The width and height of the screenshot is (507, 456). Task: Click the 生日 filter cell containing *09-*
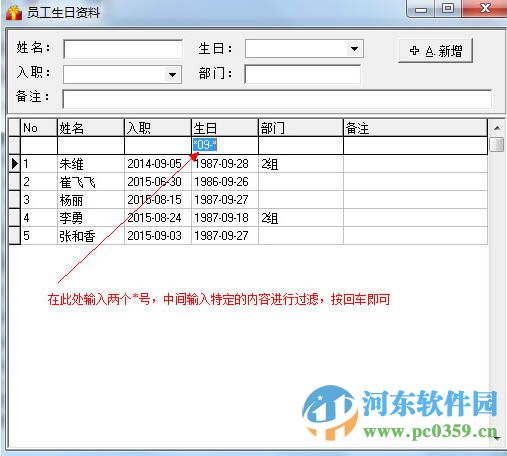[x=225, y=145]
